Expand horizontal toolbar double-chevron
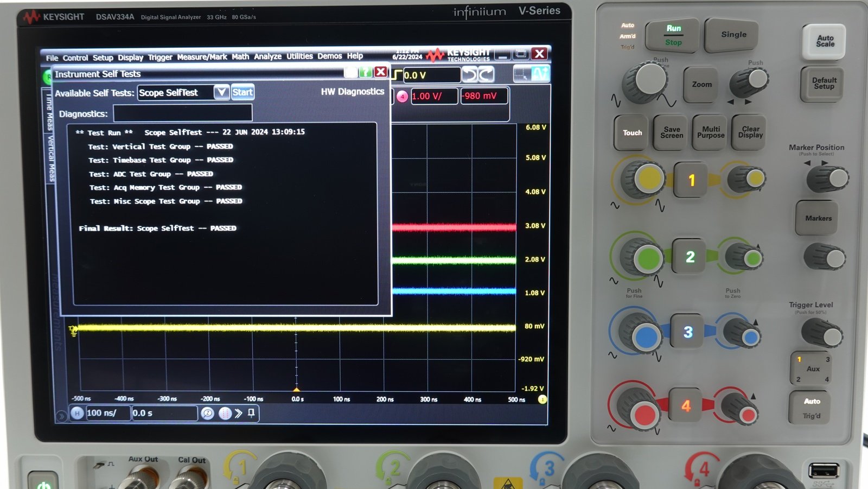Image resolution: width=868 pixels, height=489 pixels. [238, 414]
